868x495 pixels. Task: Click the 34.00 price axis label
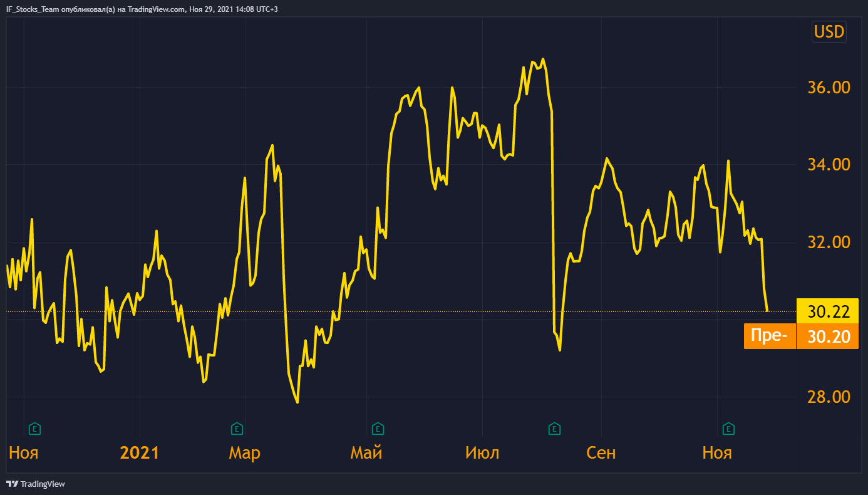point(829,165)
